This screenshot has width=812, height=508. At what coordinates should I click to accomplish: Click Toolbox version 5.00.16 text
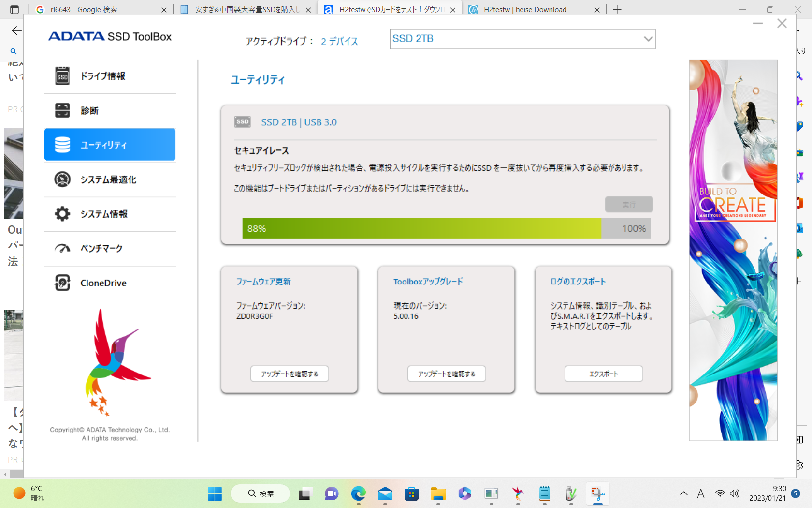(406, 316)
